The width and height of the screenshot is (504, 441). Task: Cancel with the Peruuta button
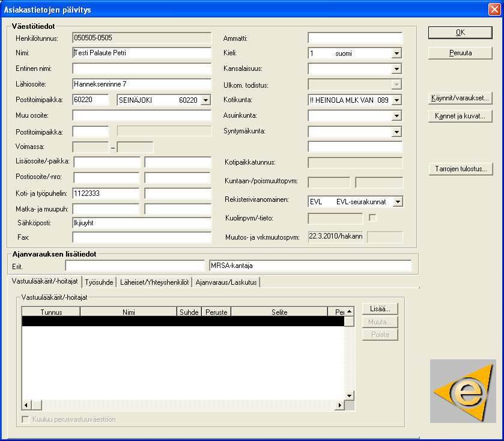460,53
